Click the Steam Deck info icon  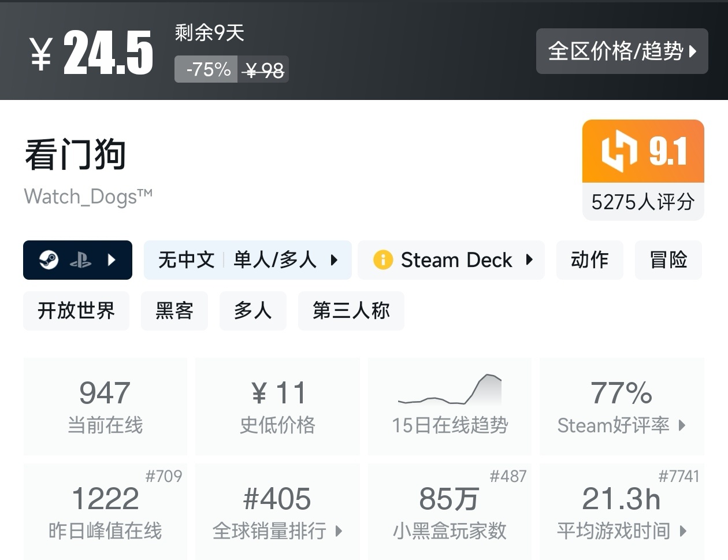point(385,260)
